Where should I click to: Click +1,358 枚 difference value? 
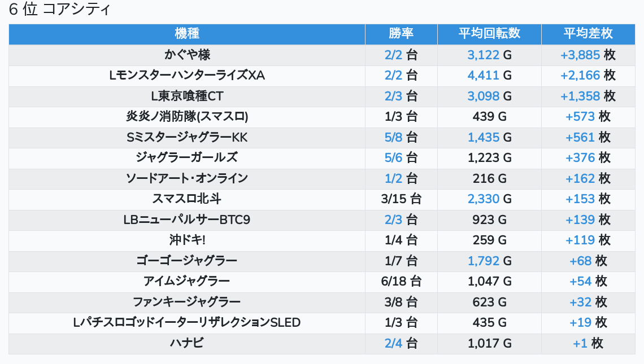588,96
